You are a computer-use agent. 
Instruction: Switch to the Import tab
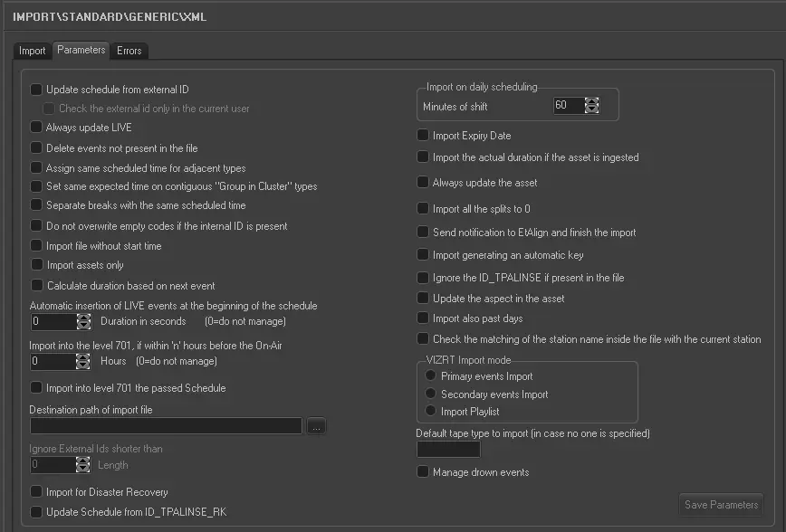tap(33, 51)
